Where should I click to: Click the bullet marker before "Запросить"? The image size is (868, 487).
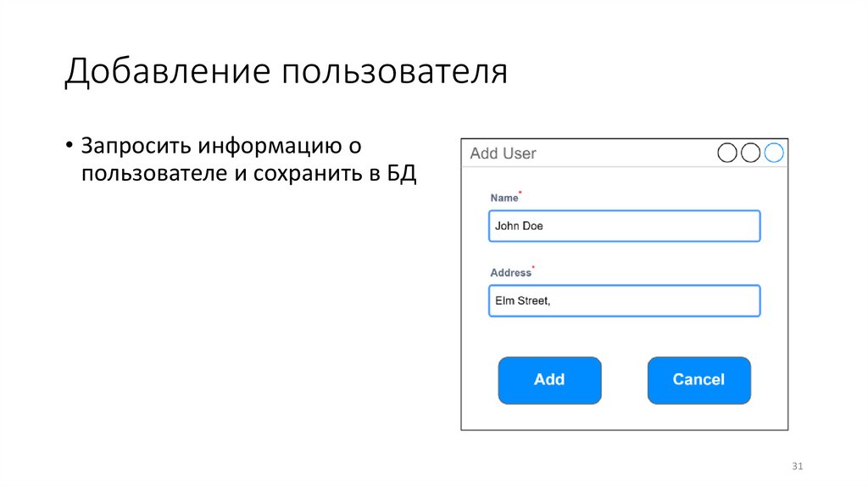[x=69, y=145]
